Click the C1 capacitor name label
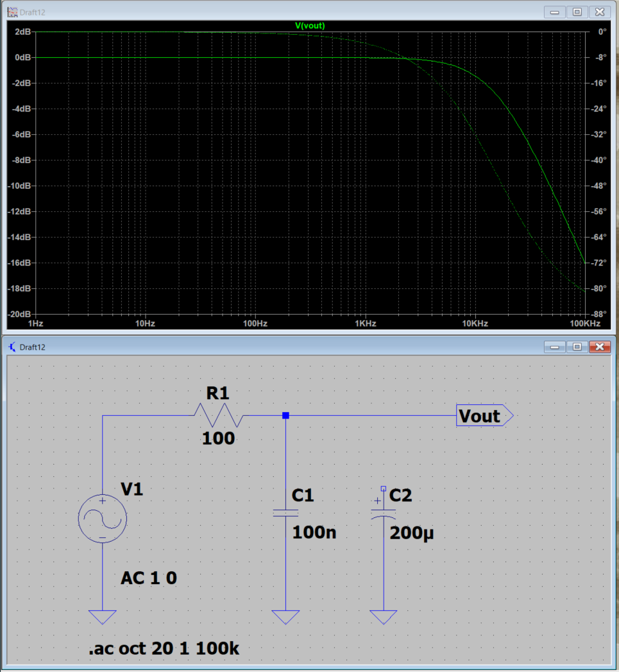This screenshot has width=619, height=672. [x=303, y=495]
